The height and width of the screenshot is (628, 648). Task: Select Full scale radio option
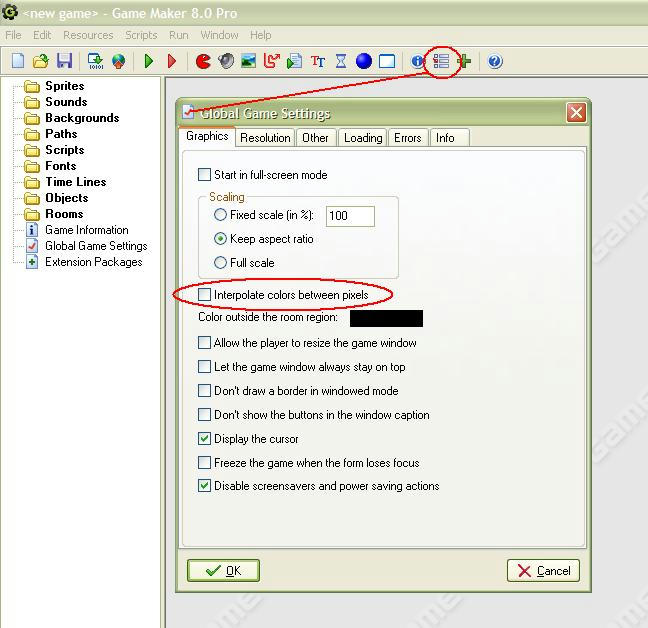(x=220, y=263)
